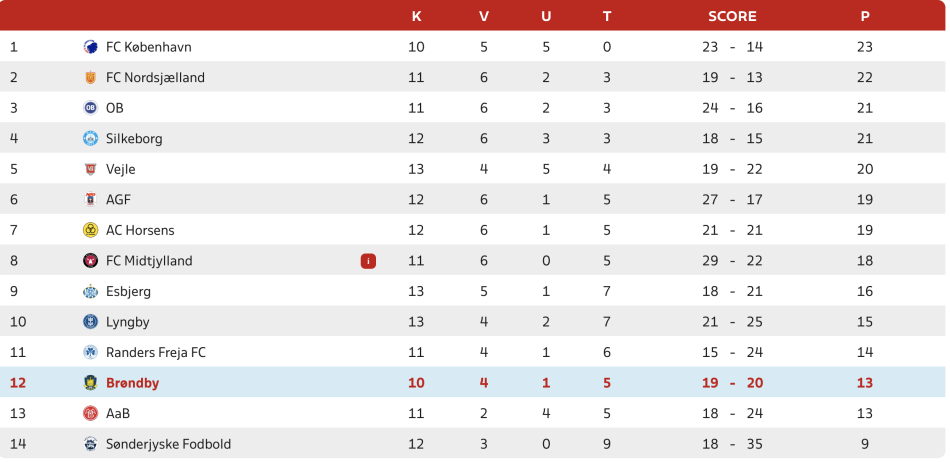
Task: Sort table by the P points header
Action: click(864, 16)
